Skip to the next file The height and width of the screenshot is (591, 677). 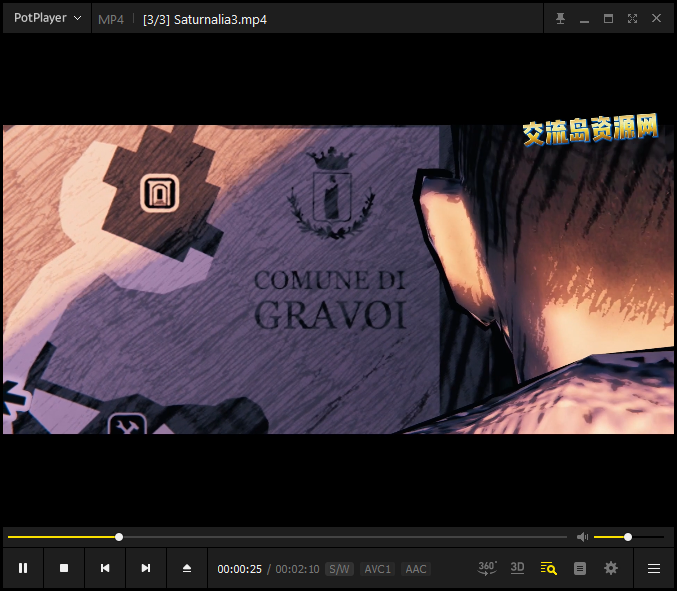pyautogui.click(x=146, y=568)
